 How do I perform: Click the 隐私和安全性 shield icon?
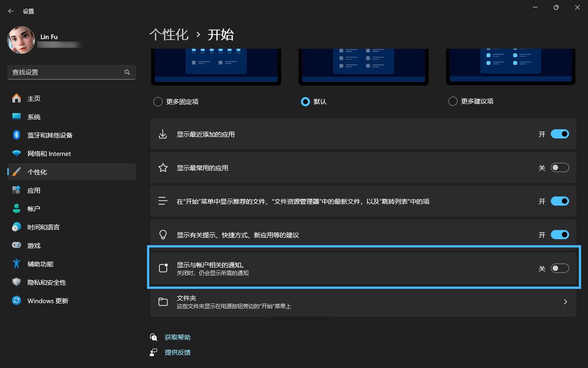pos(17,282)
